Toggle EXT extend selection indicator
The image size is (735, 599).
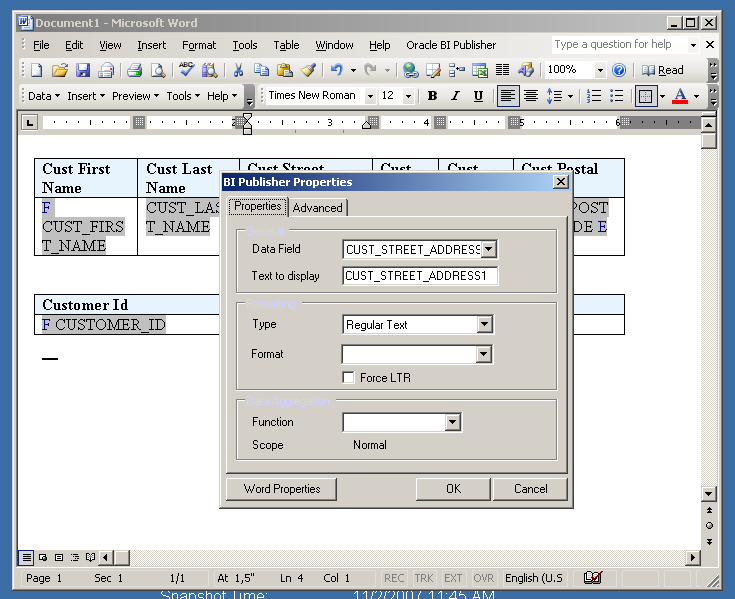453,578
